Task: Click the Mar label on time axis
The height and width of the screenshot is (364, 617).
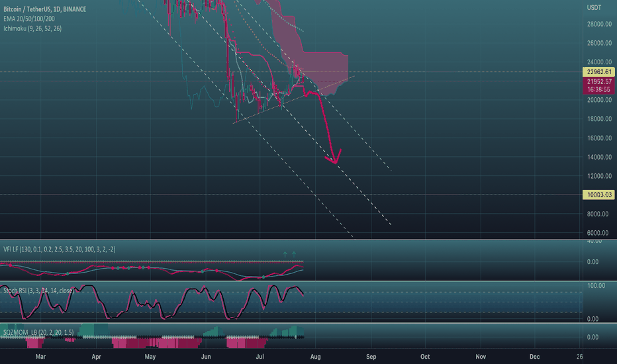Action: (x=40, y=357)
